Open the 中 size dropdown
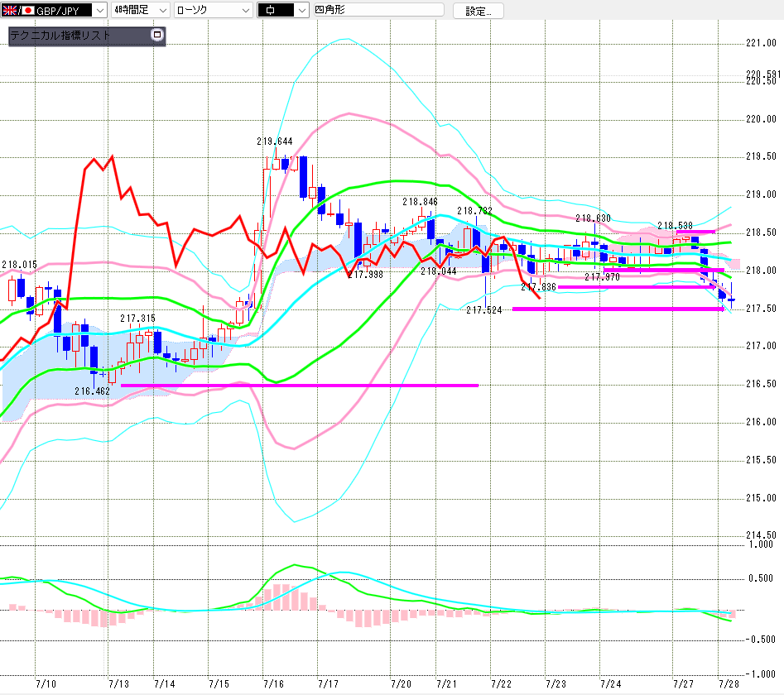Screen dimensions: 784x695 click(x=283, y=10)
